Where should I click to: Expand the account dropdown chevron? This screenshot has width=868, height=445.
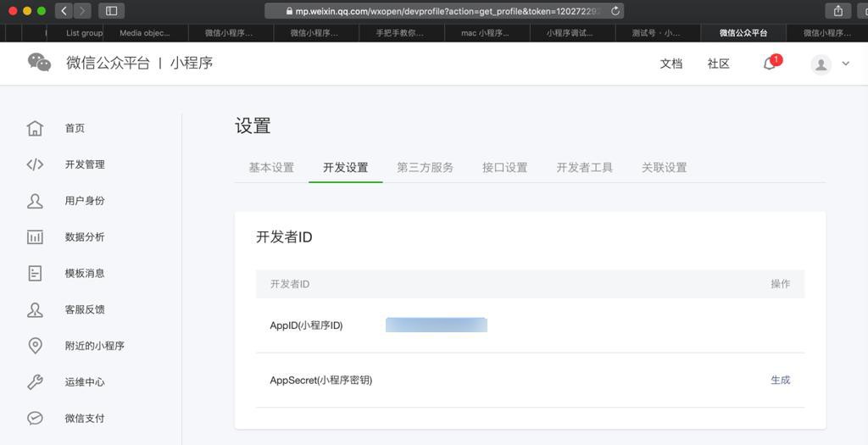(x=845, y=64)
